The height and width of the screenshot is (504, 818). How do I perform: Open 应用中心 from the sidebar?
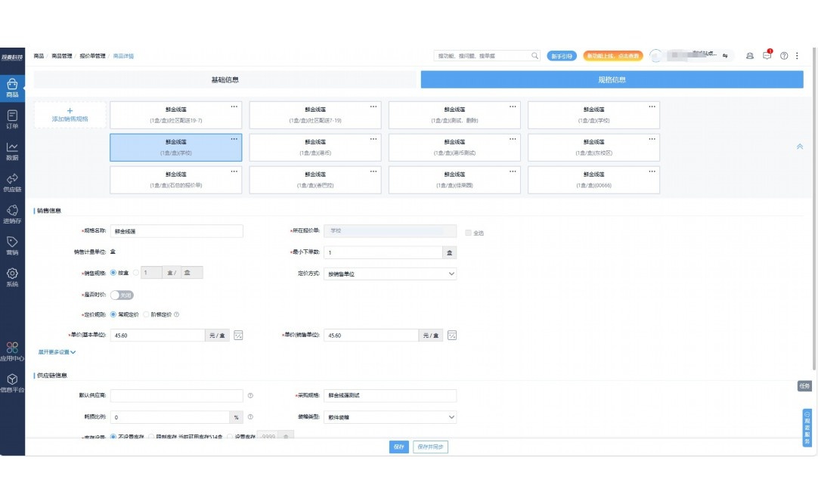[12, 351]
